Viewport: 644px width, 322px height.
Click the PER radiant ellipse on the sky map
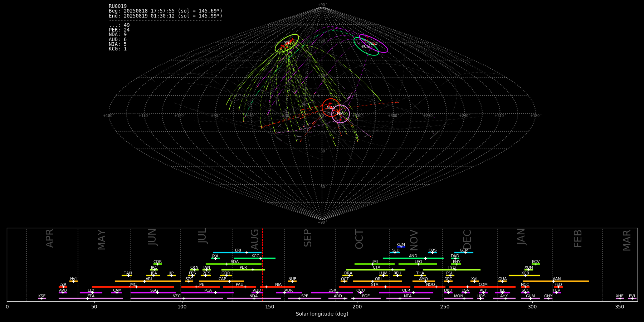point(287,43)
